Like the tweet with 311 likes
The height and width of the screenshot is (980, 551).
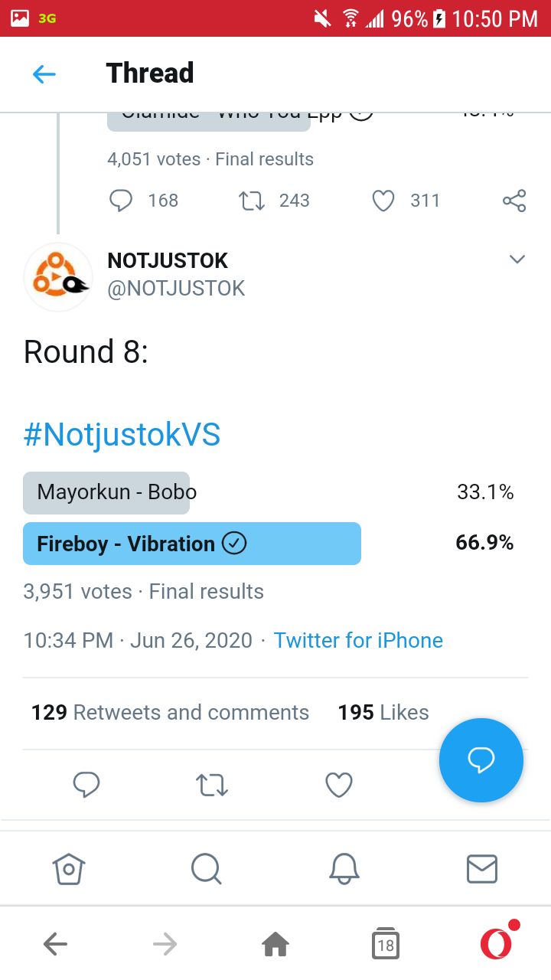(383, 201)
